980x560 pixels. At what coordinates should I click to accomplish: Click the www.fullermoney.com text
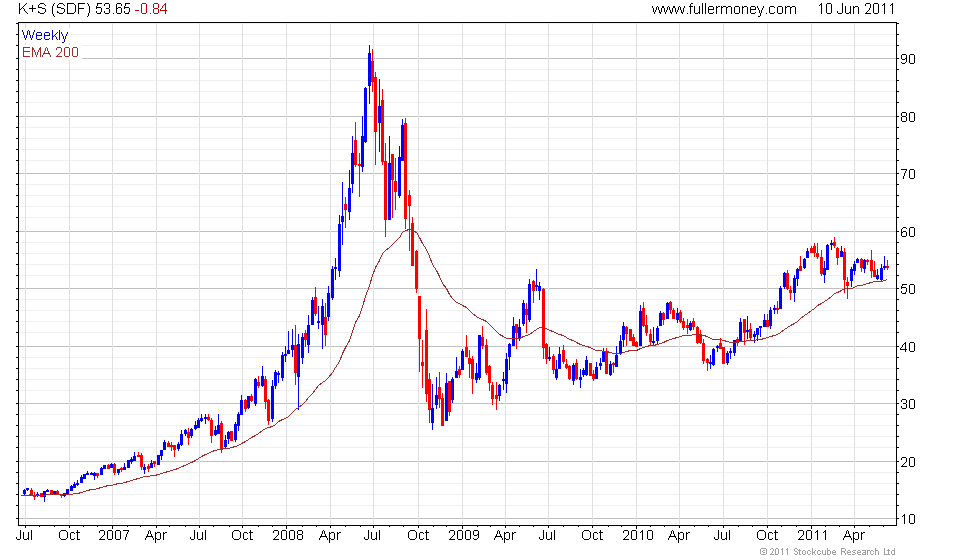point(724,9)
